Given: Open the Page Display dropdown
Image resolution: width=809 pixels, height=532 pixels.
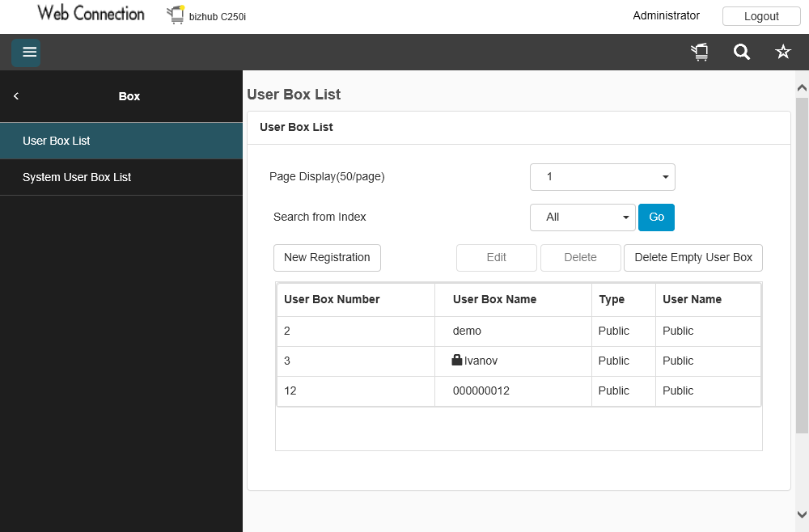Looking at the screenshot, I should 602,177.
